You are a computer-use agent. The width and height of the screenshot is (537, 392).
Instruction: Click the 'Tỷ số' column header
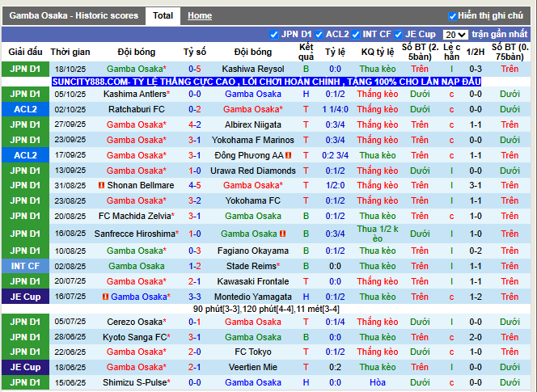tap(195, 51)
